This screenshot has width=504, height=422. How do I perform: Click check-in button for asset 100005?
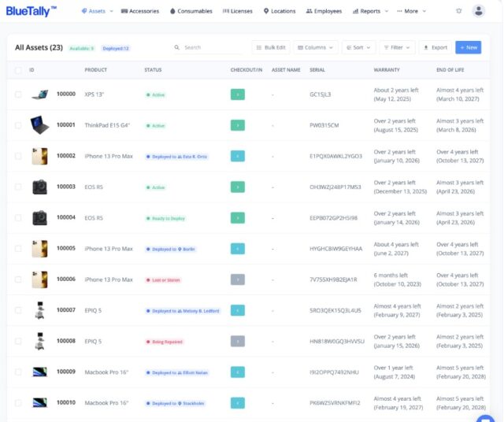click(x=238, y=249)
